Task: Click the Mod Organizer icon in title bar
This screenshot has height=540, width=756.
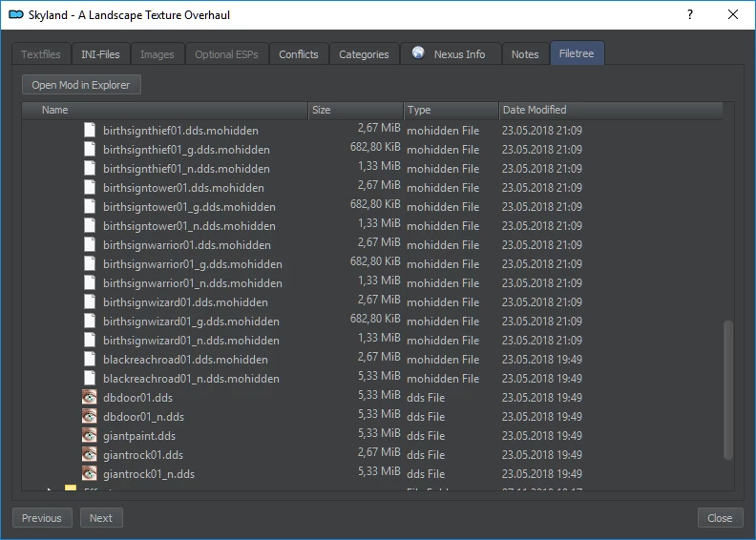Action: tap(16, 15)
